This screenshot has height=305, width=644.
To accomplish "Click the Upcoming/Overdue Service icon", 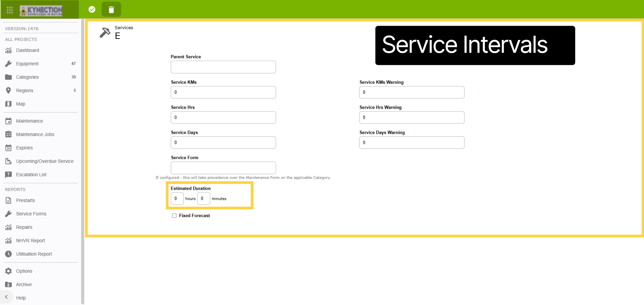I will [9, 161].
